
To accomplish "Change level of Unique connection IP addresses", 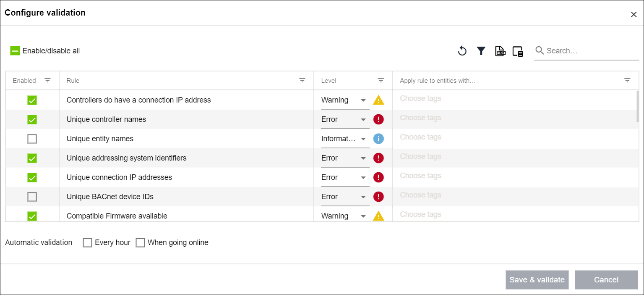I will [345, 177].
